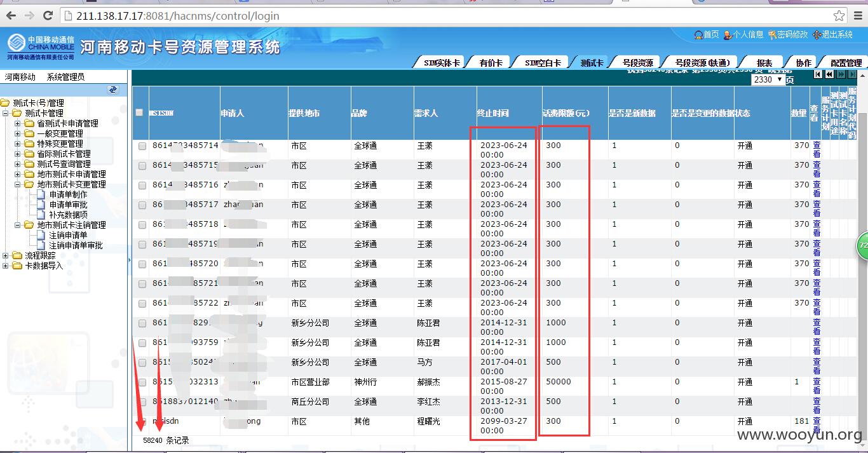Check the row ending 8614…485714
Screen dimensions: 868x453
pos(142,146)
